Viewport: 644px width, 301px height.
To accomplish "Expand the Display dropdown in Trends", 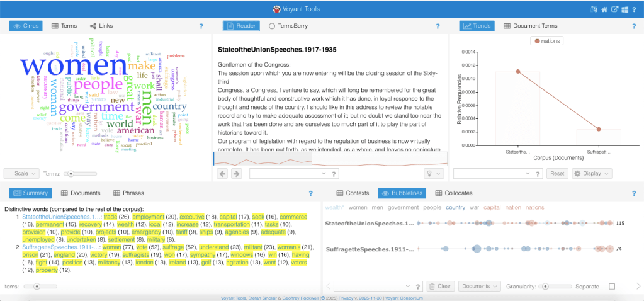I will click(x=592, y=173).
